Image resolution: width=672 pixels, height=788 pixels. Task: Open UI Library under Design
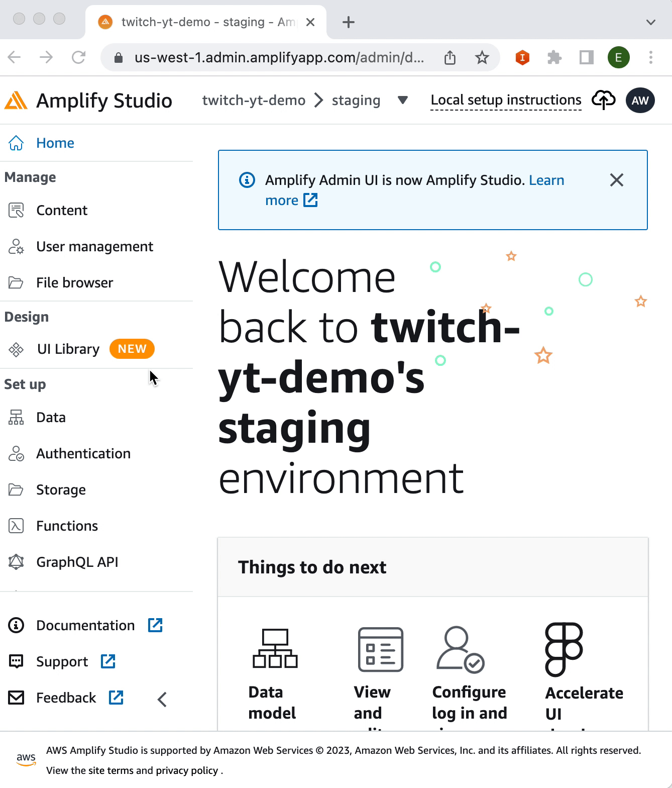click(68, 349)
